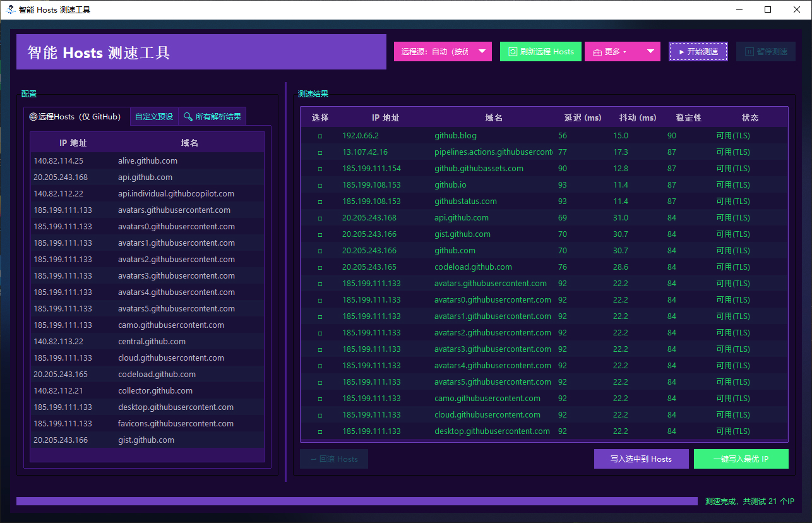
Task: Click the IP 地址 header in the remote Hosts table
Action: tap(73, 143)
